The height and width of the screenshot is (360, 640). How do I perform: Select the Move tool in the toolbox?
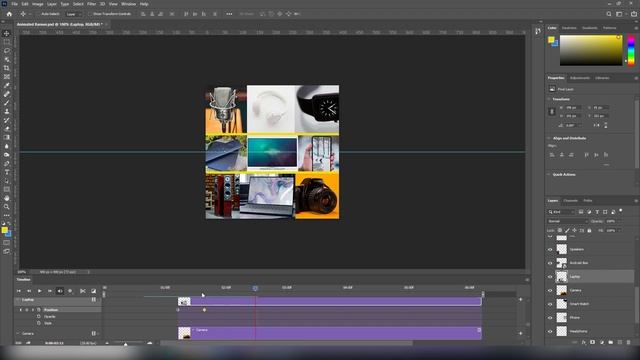pos(7,33)
